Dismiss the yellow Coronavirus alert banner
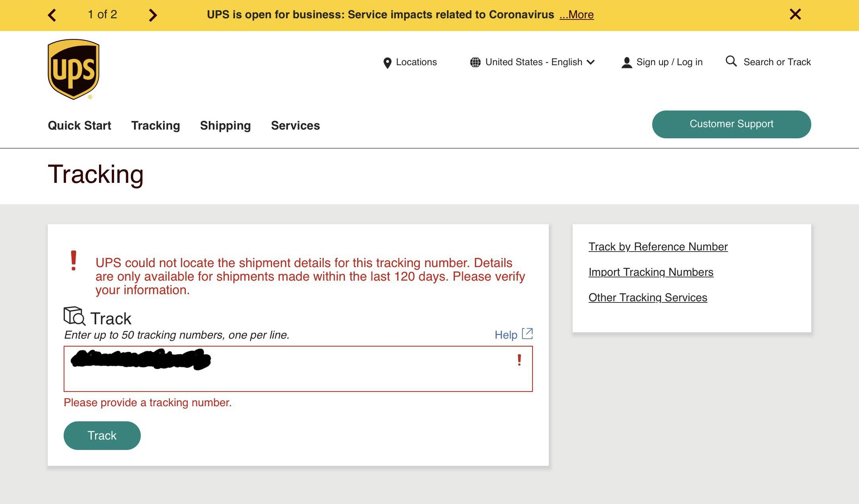The height and width of the screenshot is (504, 859). pos(795,14)
